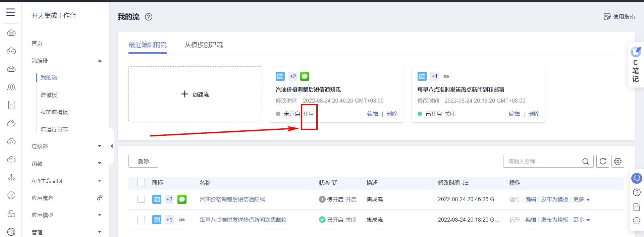The width and height of the screenshot is (644, 237).
Task: Click 删除 on the 汽油价格调整 card
Action: pyautogui.click(x=392, y=114)
